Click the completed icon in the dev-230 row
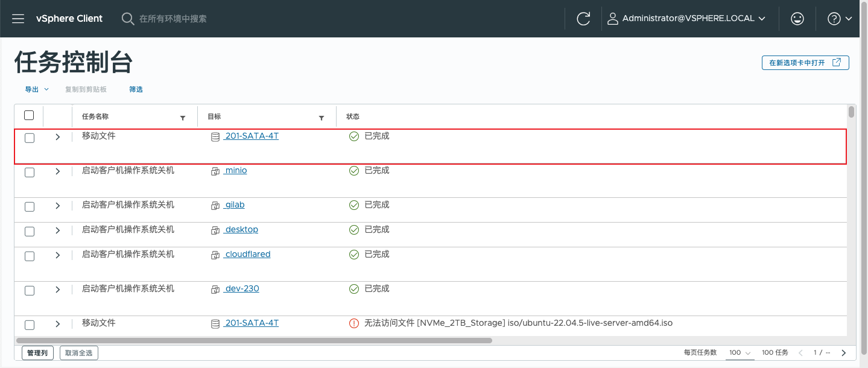This screenshot has width=868, height=368. point(354,289)
